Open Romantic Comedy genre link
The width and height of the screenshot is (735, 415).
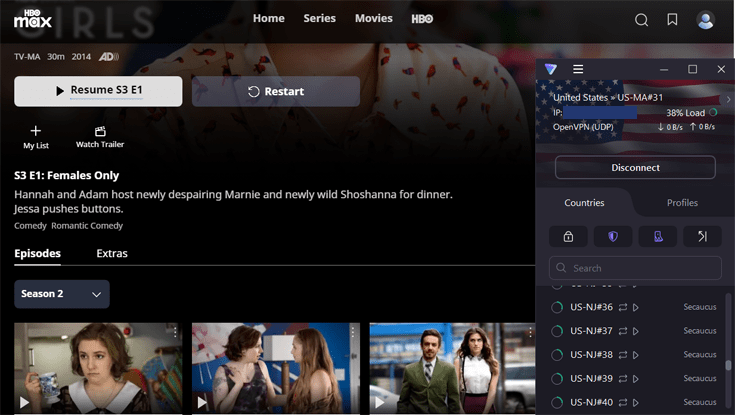pyautogui.click(x=87, y=226)
